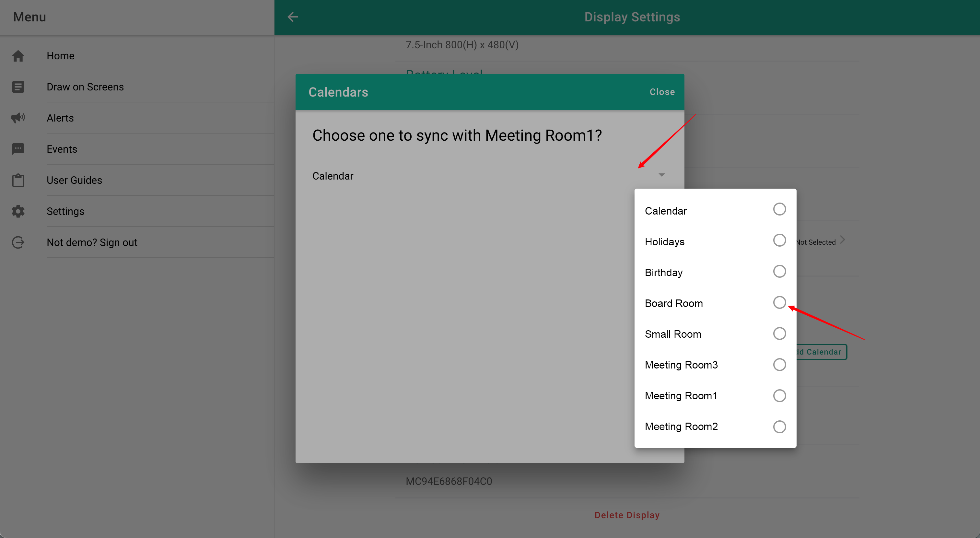Expand the Not Selected chevron
The image size is (980, 538).
[843, 240]
